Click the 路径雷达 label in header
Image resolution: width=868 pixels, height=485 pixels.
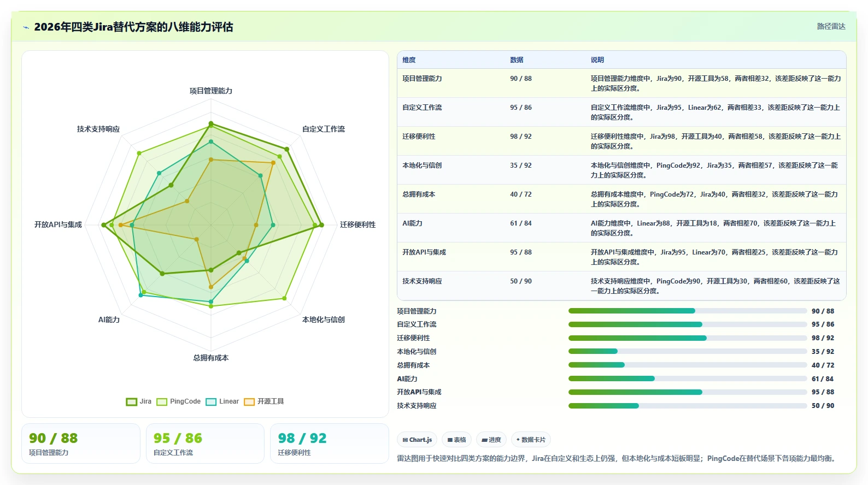pos(831,26)
